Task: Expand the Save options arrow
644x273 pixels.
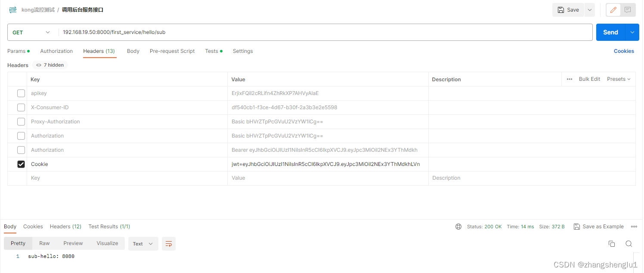Action: pos(590,10)
